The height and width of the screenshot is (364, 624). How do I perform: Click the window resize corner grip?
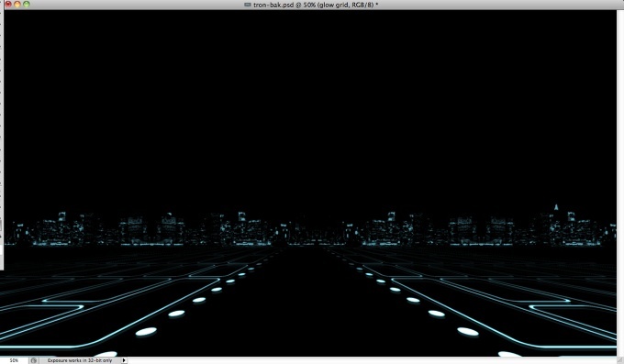[620, 360]
